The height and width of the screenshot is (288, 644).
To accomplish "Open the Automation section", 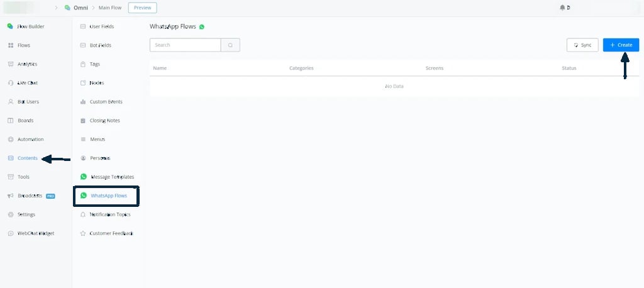I will [30, 139].
